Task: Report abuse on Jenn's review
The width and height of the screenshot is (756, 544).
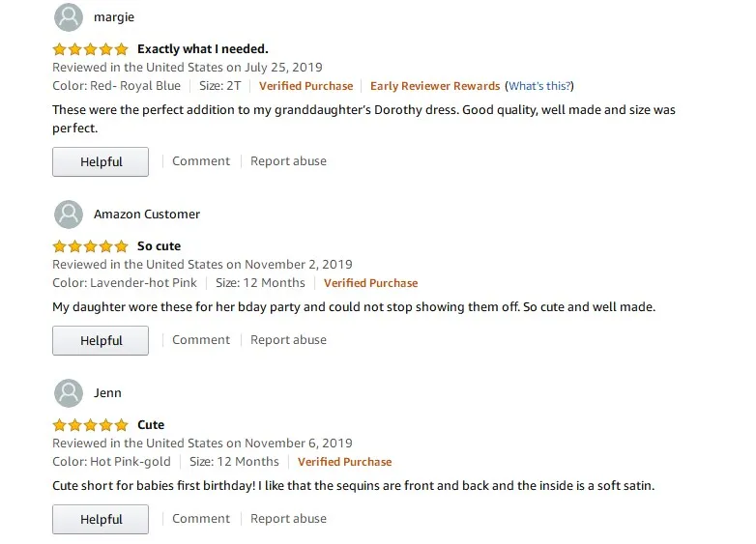Action: (288, 519)
